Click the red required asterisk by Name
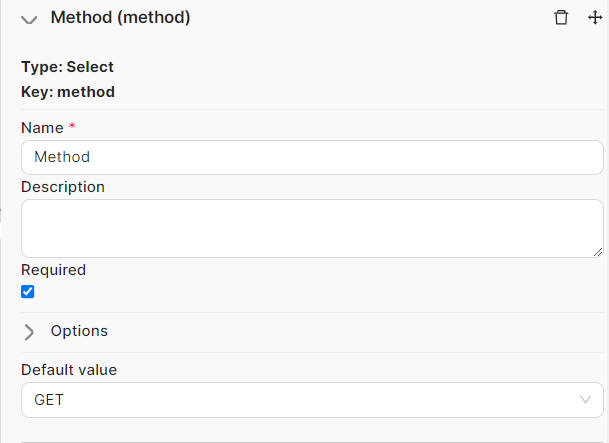609x443 pixels. coord(72,128)
